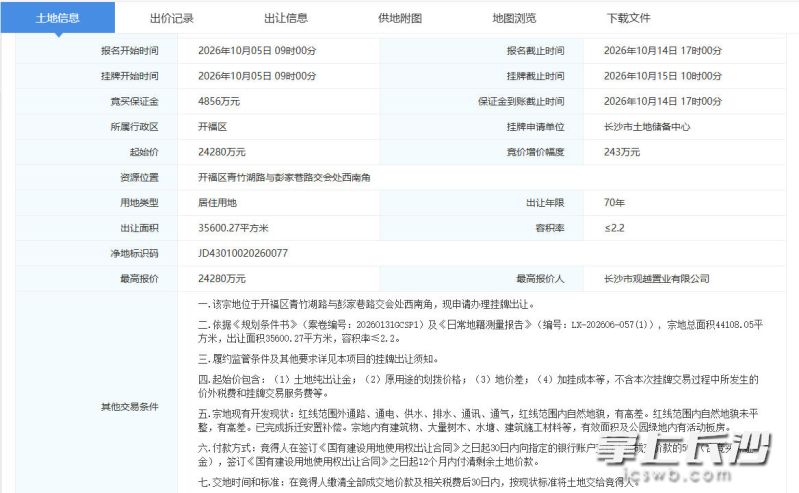799x493 pixels.
Task: Click the 净地标识码 label
Action: click(x=135, y=253)
